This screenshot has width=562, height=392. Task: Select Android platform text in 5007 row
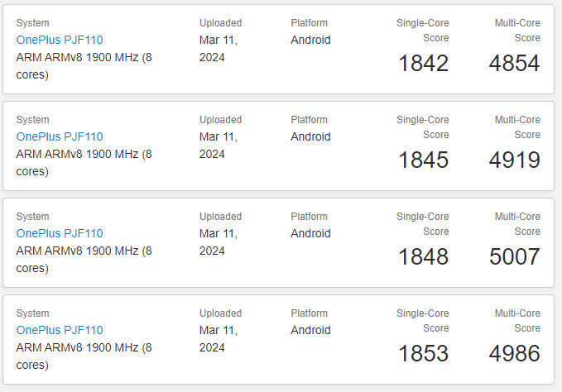coord(310,233)
